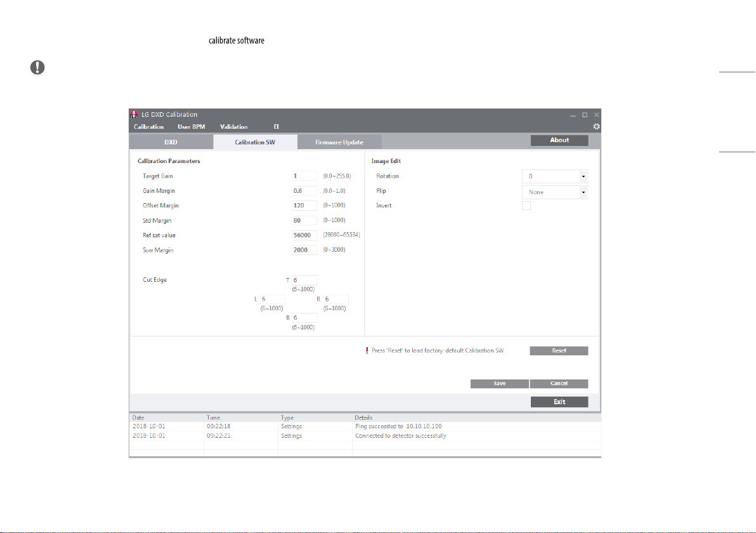
Task: Minimize the LG DXD Calibration window
Action: pyautogui.click(x=573, y=115)
